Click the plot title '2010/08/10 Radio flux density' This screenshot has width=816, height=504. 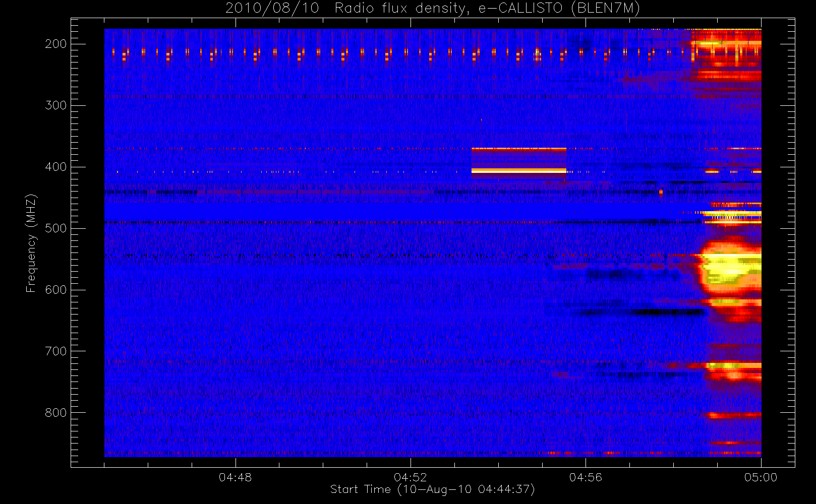tap(433, 8)
